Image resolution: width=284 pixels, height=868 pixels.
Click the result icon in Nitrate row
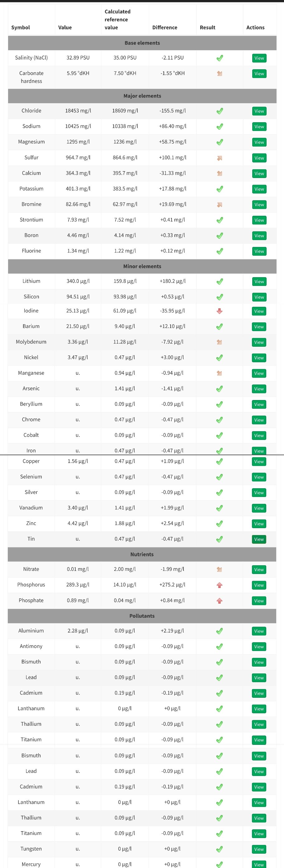[220, 569]
